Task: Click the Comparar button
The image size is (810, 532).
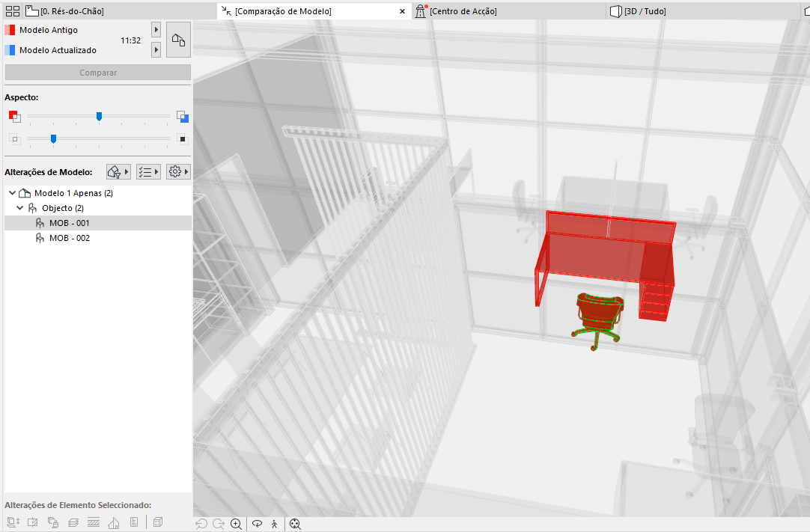Action: (97, 73)
